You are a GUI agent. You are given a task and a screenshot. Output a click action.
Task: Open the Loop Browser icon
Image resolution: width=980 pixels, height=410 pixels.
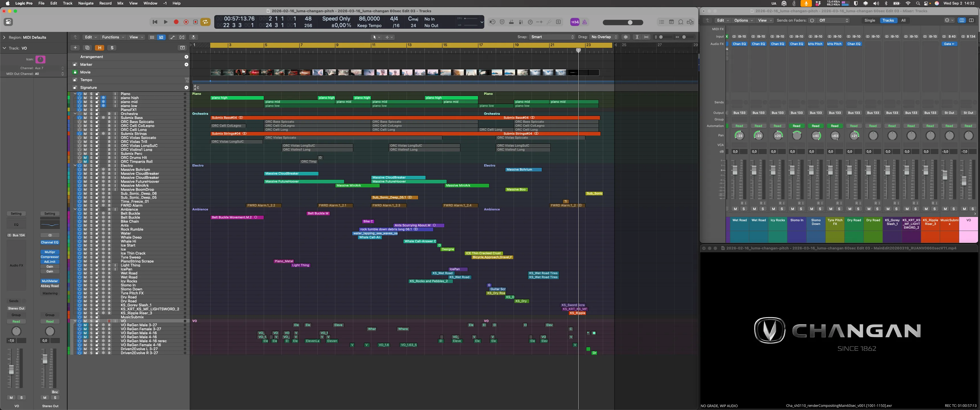coord(681,22)
